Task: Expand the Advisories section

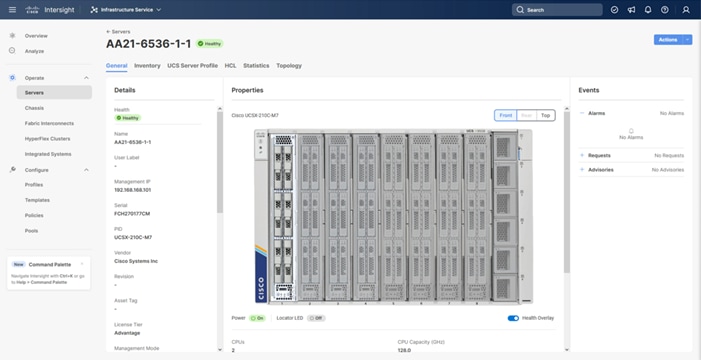Action: point(582,169)
